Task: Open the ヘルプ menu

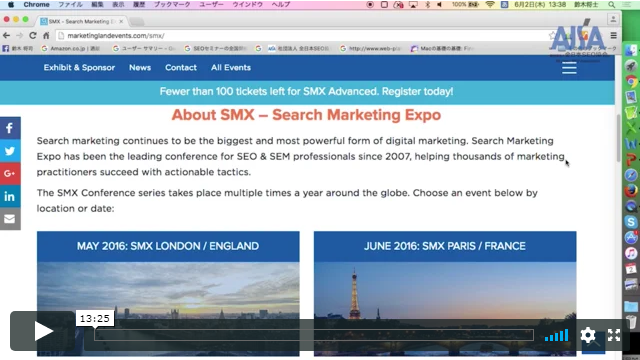Action: tap(281, 4)
